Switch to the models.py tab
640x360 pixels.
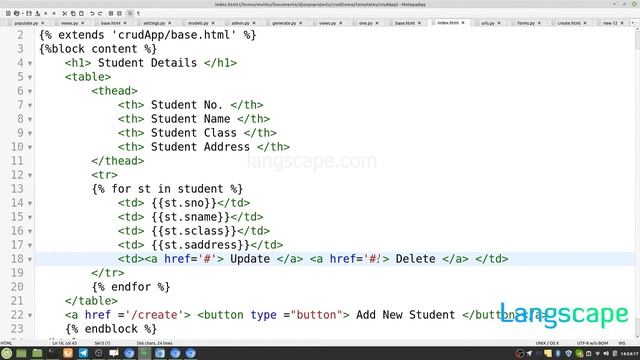click(x=198, y=23)
